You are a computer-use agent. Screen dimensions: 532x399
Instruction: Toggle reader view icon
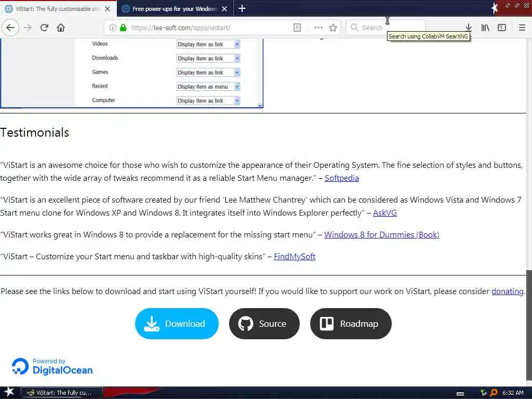point(297,28)
